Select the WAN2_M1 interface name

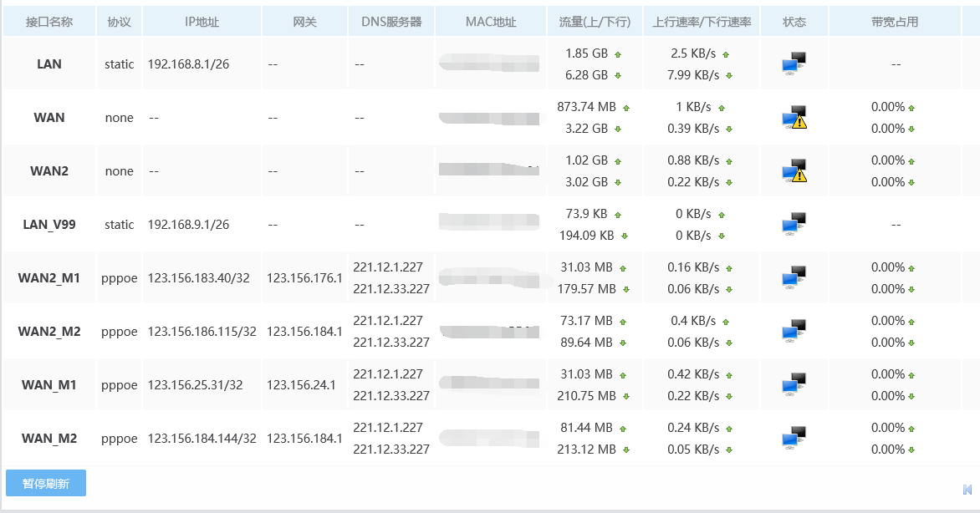(x=49, y=277)
